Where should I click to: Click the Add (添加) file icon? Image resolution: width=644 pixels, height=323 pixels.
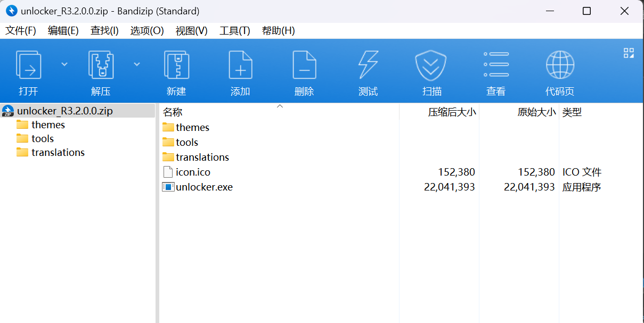(240, 65)
